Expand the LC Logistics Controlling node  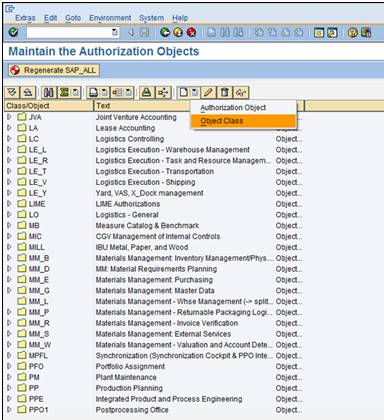coord(9,139)
